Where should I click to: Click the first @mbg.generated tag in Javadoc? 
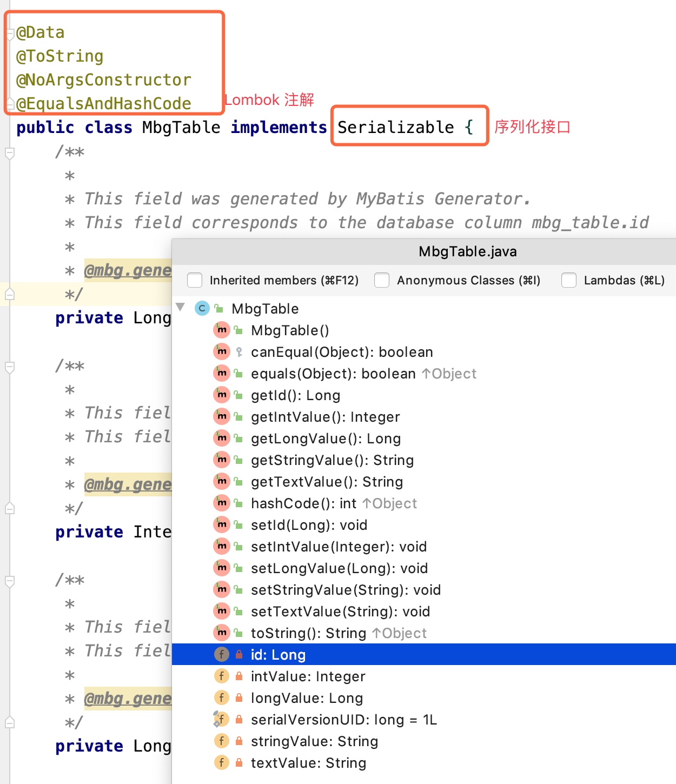(x=128, y=270)
